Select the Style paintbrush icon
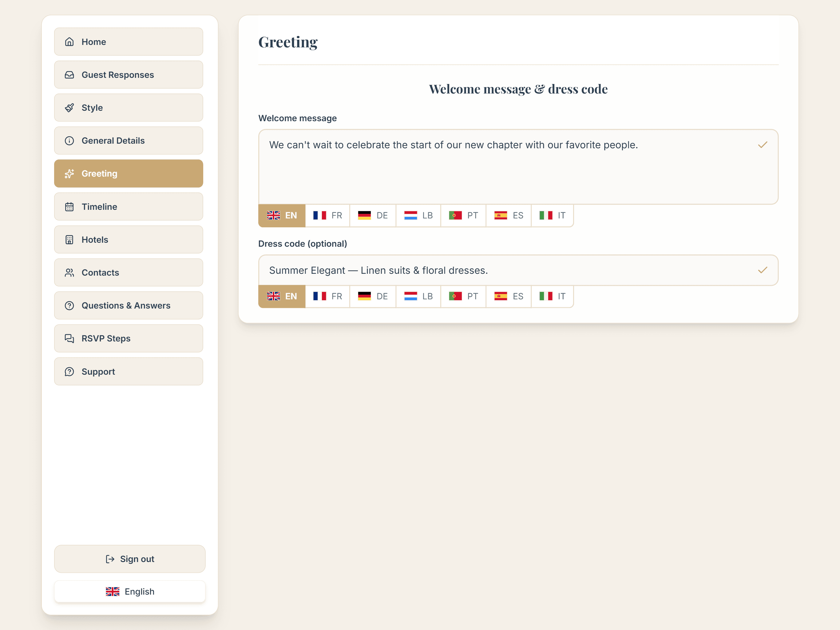 [69, 108]
